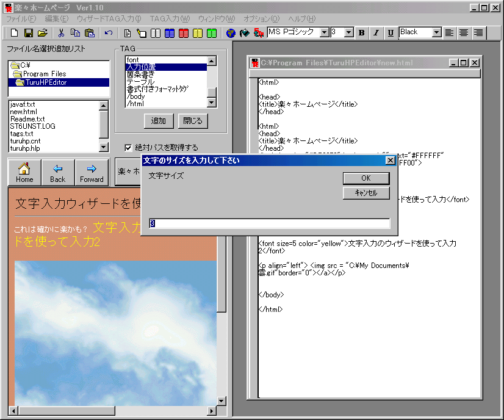Copy selection using the copy icon
Screen dimensions: 504x420
pos(75,33)
